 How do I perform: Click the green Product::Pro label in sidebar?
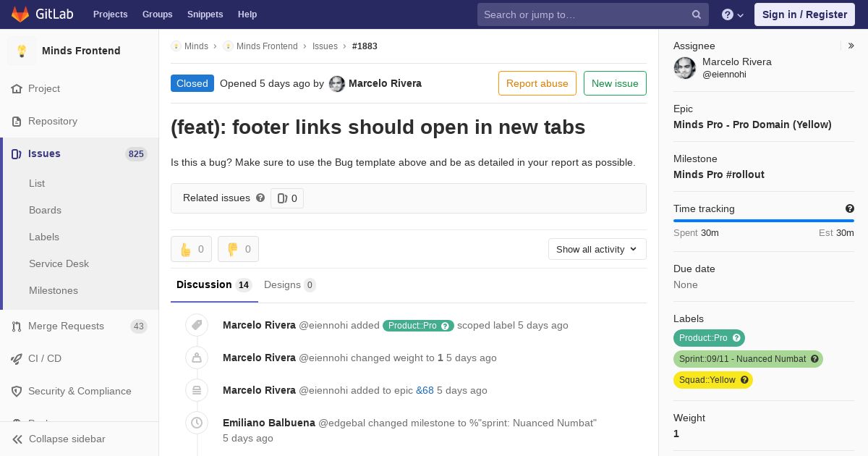(x=709, y=338)
